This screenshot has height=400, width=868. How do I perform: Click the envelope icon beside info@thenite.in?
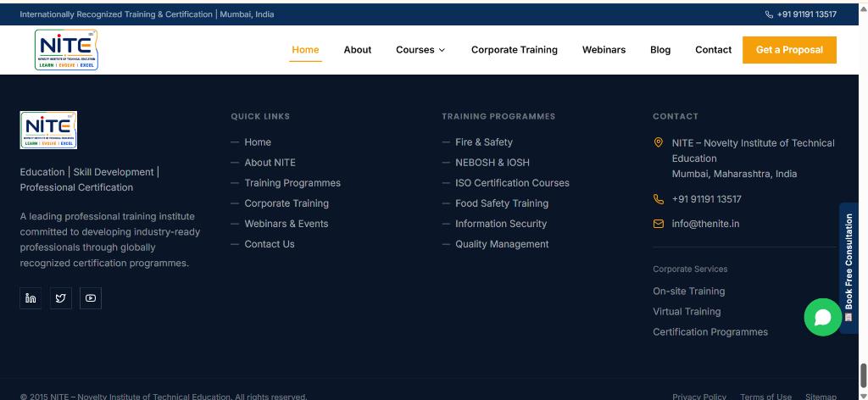658,224
